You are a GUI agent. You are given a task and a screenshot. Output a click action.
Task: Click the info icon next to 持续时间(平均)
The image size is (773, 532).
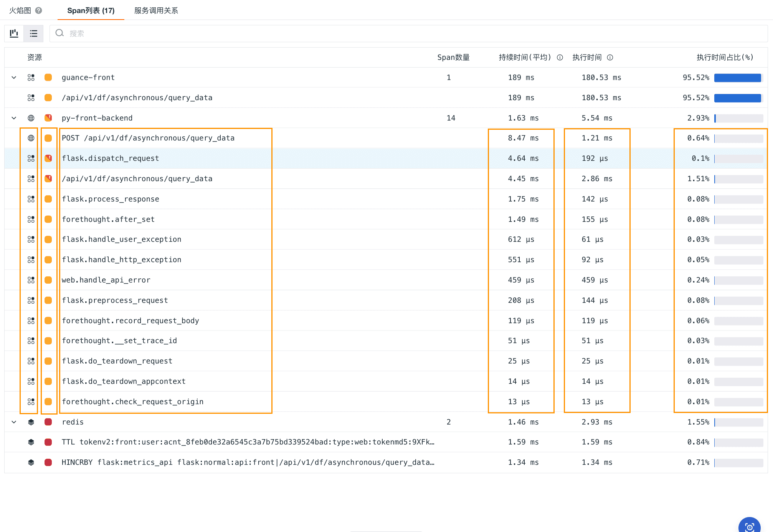click(x=560, y=58)
